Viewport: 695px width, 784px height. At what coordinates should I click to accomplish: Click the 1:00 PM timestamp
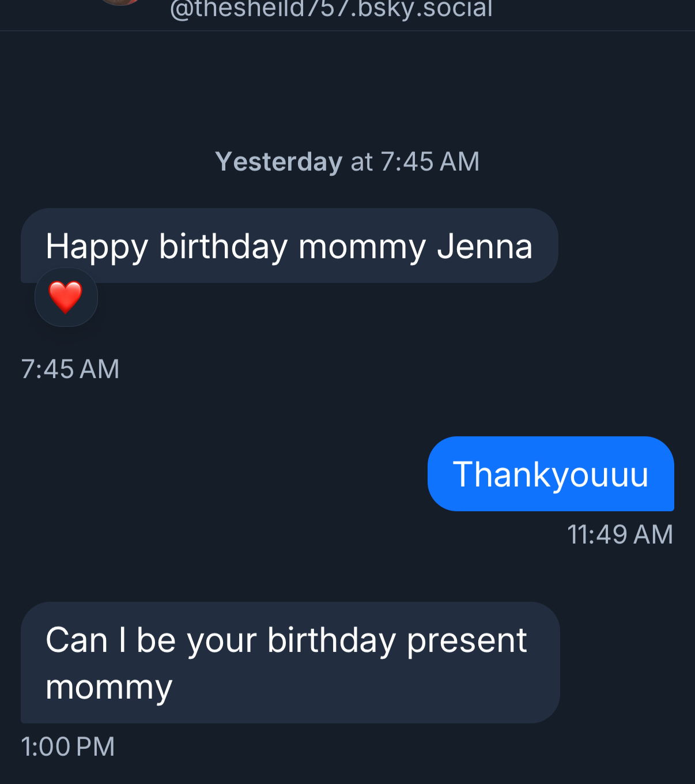pos(68,747)
